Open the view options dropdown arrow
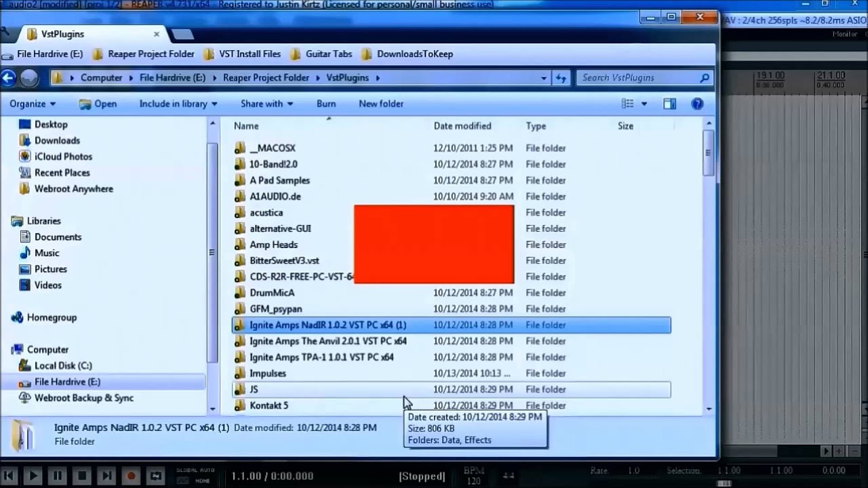868x488 pixels. tap(644, 104)
